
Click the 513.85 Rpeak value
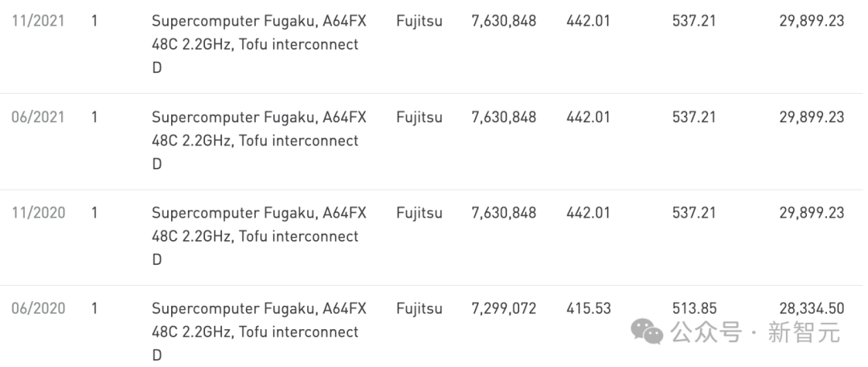pos(694,308)
